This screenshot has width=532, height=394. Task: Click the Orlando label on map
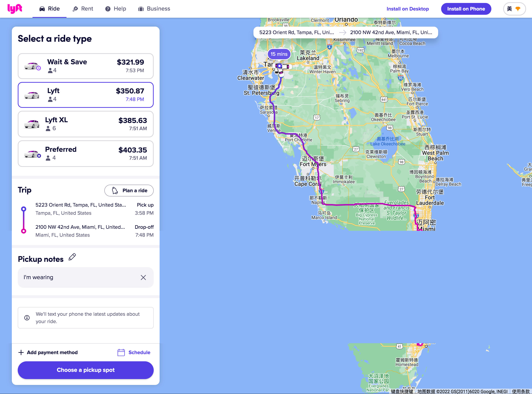(346, 20)
